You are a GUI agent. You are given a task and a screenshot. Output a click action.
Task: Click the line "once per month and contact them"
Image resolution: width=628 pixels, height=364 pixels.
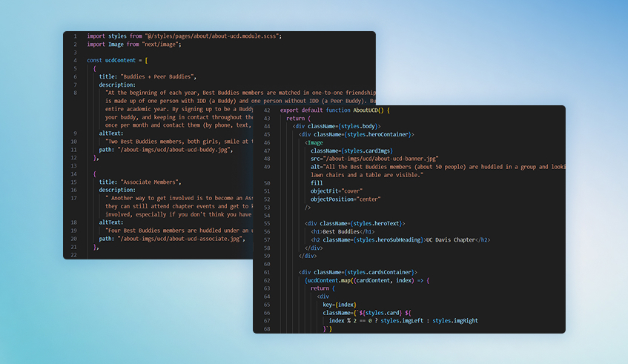coord(179,125)
